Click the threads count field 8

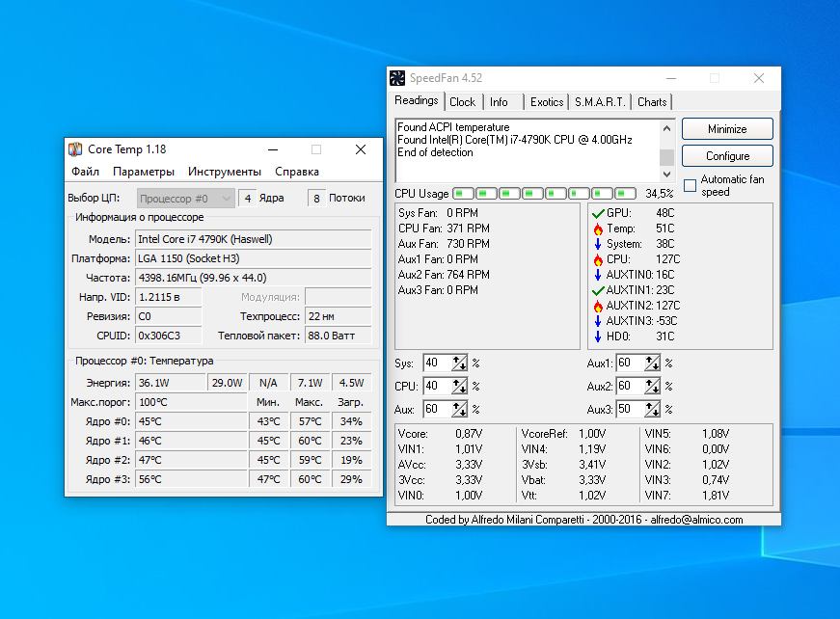click(316, 199)
